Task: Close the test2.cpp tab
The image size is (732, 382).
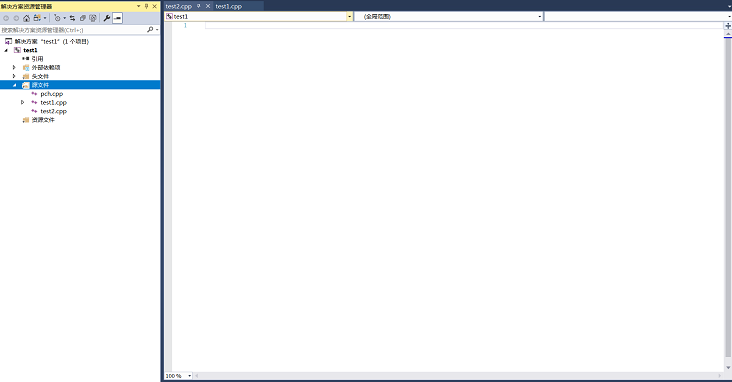Action: (208, 6)
